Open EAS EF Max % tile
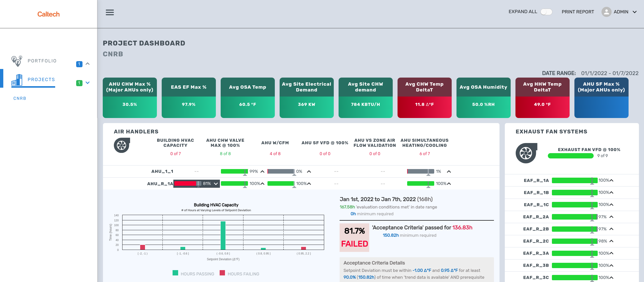This screenshot has width=644, height=282. click(189, 98)
